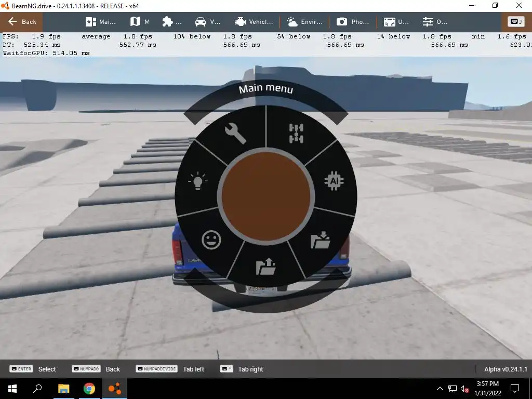The image size is (532, 399).
Task: Open the wrench vehicle config radial slice
Action: coord(235,134)
